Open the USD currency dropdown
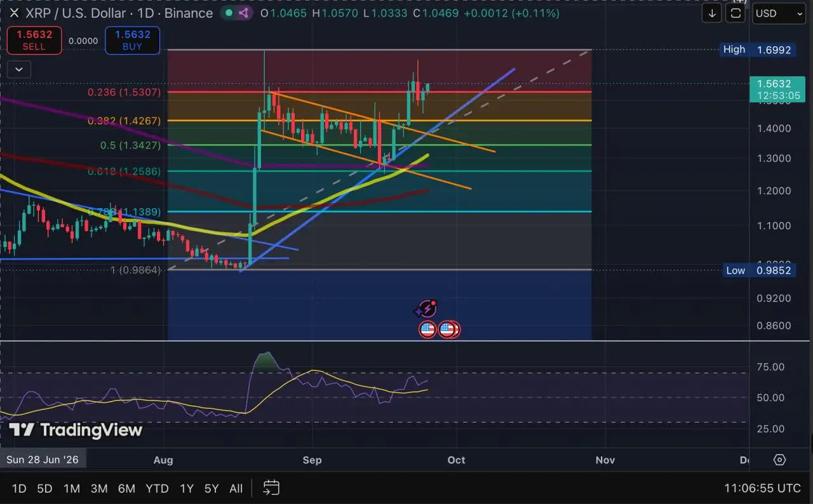 click(779, 13)
